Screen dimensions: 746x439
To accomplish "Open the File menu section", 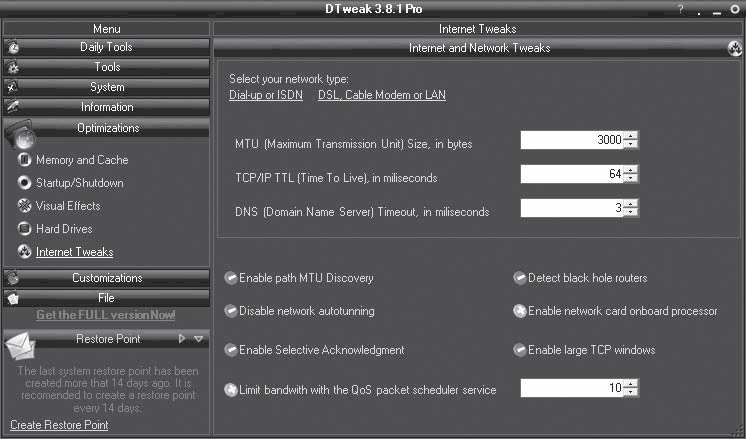I will (x=107, y=298).
